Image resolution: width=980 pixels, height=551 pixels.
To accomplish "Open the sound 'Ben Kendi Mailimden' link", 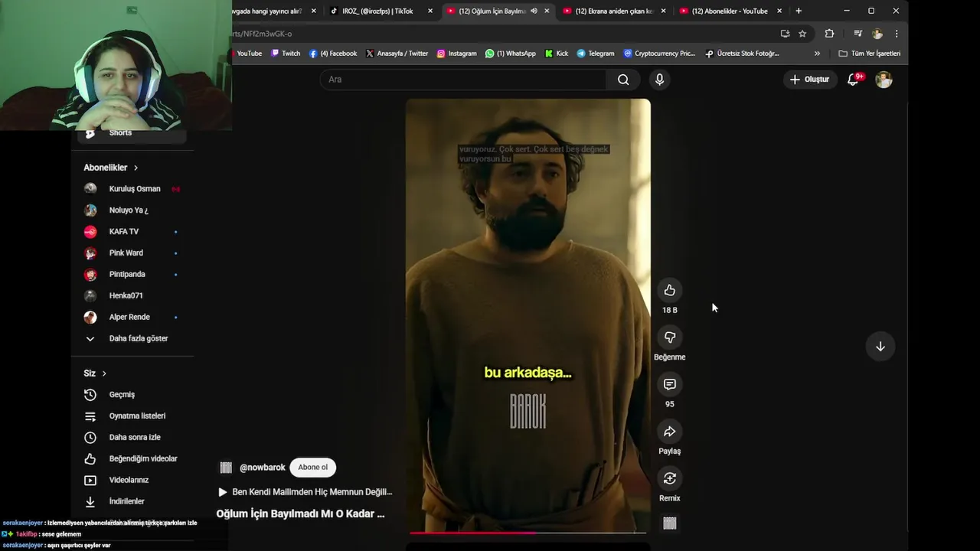I will point(305,492).
